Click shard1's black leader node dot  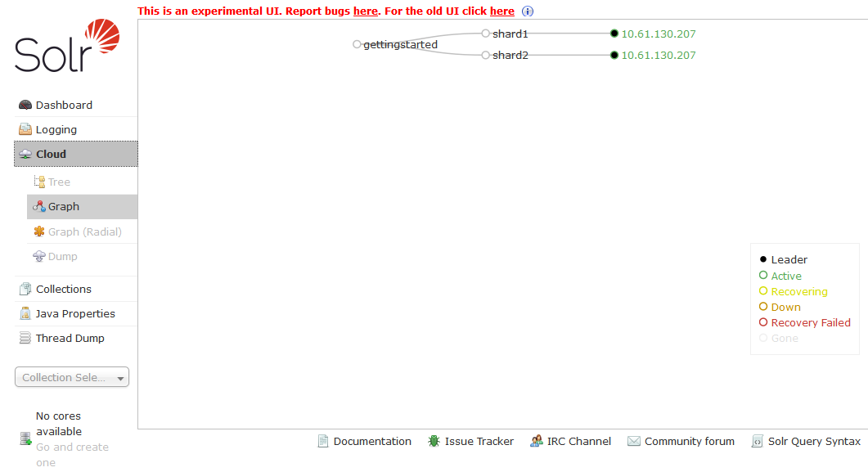[614, 34]
